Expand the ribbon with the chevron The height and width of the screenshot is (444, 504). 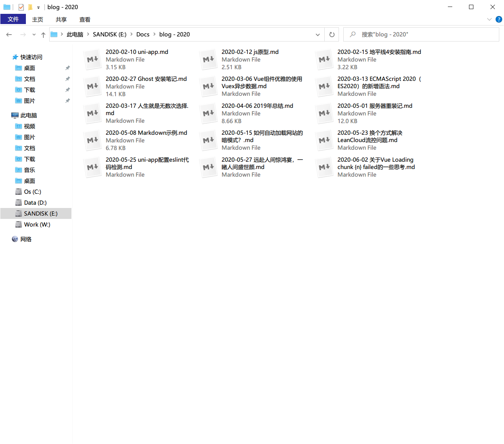click(489, 20)
